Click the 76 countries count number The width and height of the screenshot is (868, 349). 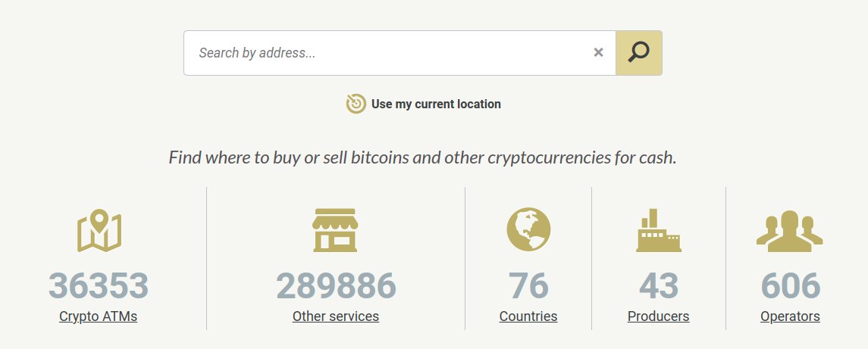528,286
